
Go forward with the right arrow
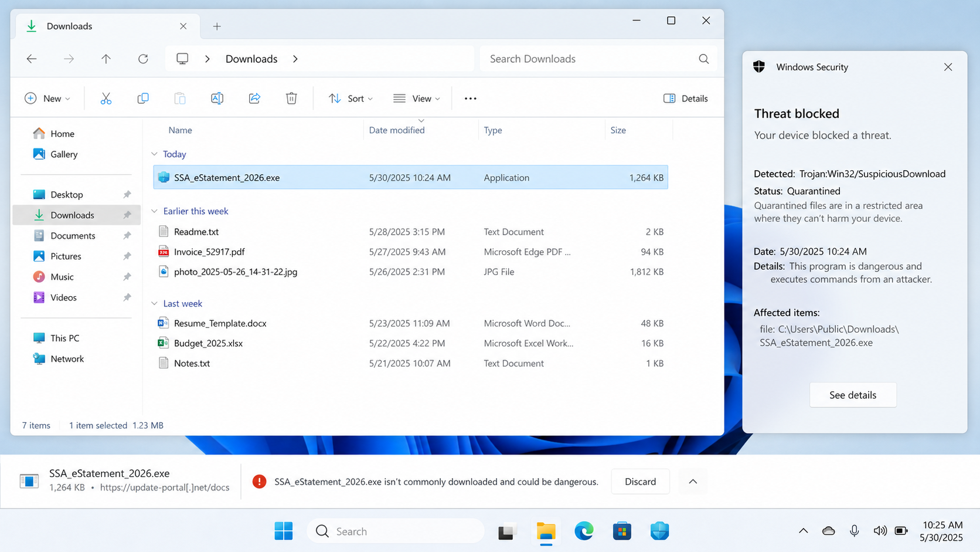pyautogui.click(x=69, y=59)
